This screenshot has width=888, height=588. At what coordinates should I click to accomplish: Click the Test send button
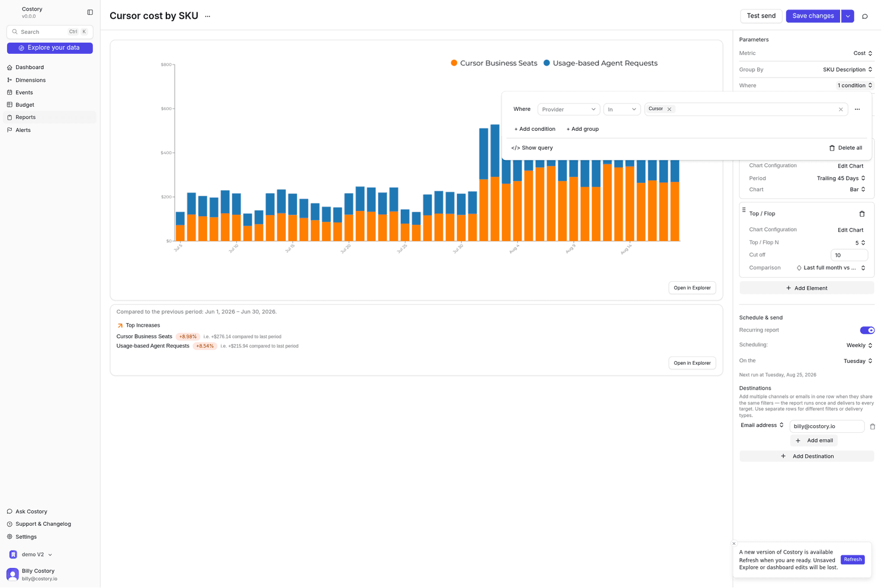(x=761, y=16)
